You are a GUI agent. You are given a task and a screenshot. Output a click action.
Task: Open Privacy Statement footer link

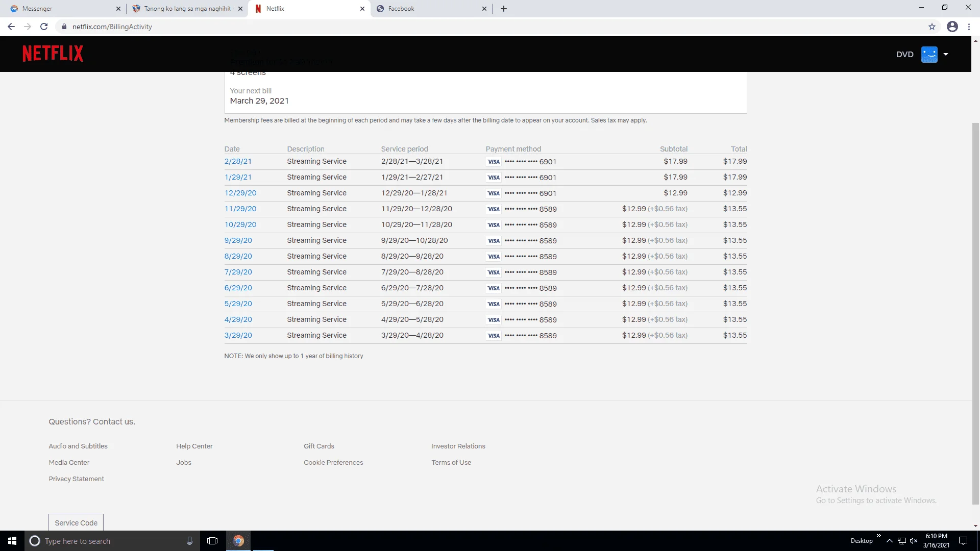(x=76, y=479)
